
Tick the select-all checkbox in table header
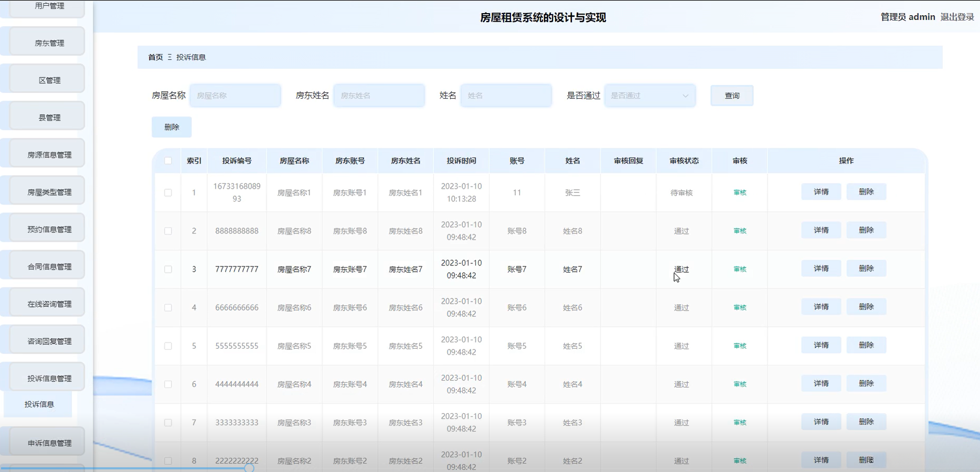point(168,160)
